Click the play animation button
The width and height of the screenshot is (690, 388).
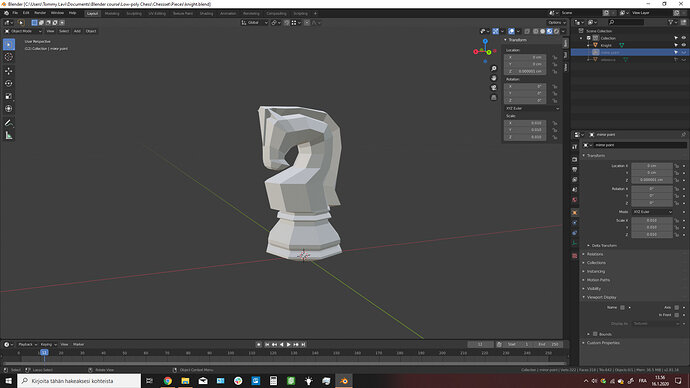pos(289,344)
